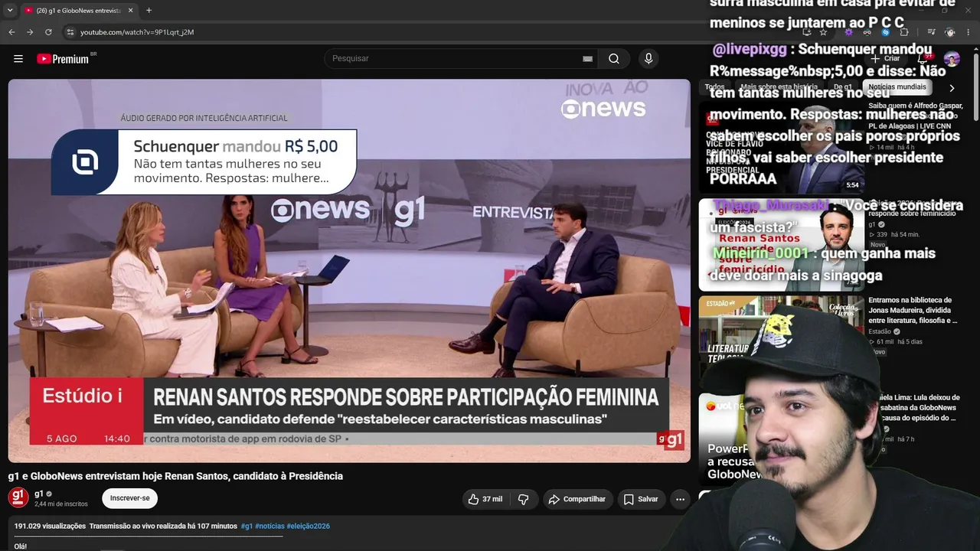Viewport: 980px width, 551px height.
Task: Open the on-screen keyboard in search box
Action: [x=587, y=59]
